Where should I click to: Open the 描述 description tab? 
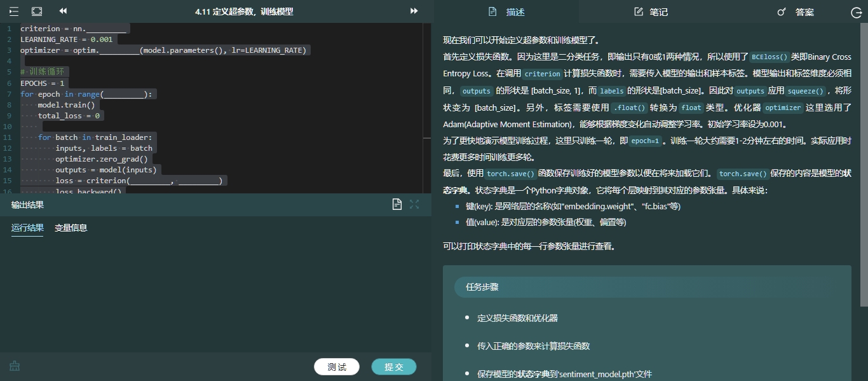(506, 12)
